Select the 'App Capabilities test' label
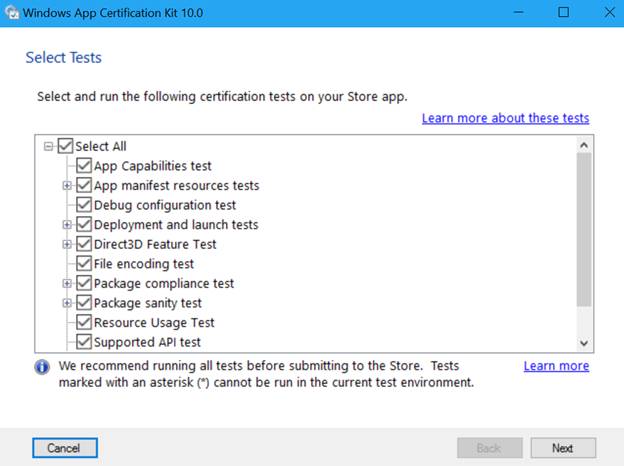 pos(152,166)
